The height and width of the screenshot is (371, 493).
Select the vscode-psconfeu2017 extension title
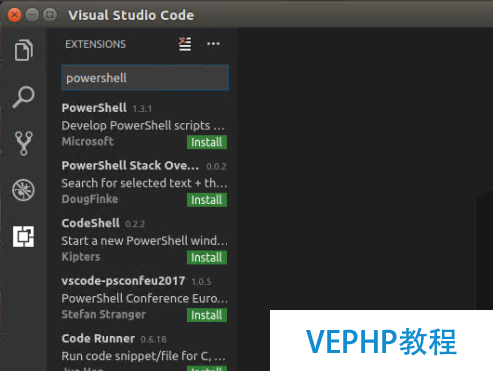pos(123,281)
